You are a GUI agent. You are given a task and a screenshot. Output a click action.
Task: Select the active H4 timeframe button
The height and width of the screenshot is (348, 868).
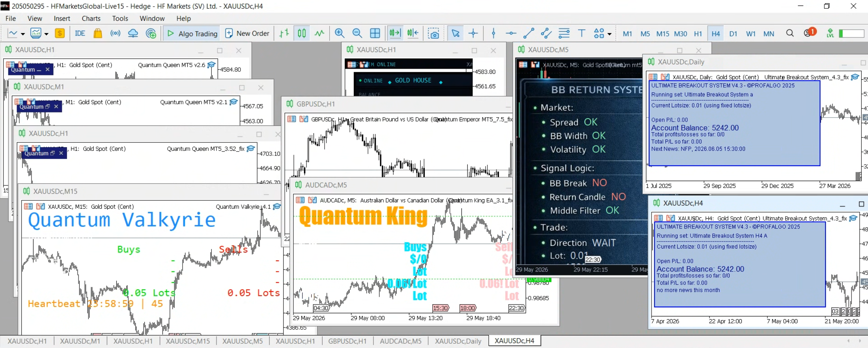coord(716,34)
